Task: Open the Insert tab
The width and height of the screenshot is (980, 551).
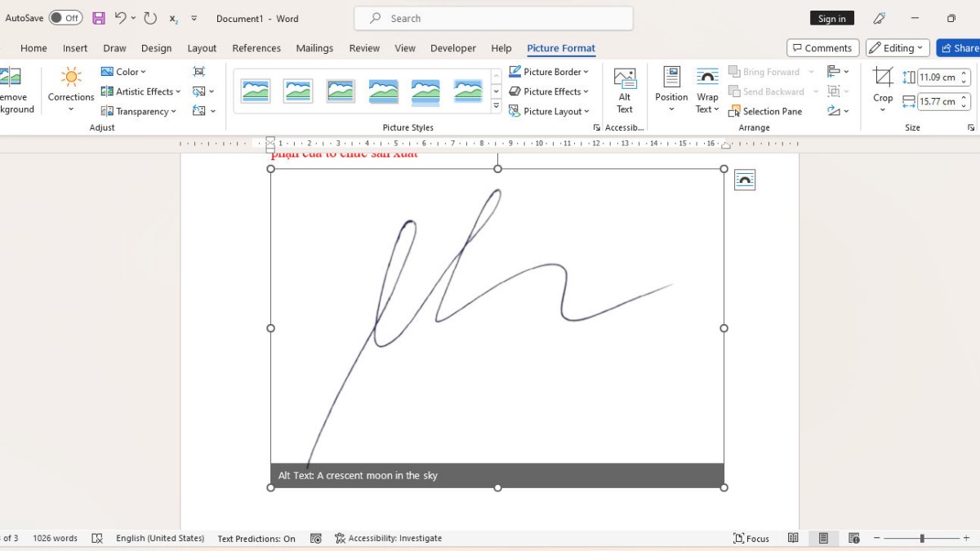Action: tap(75, 48)
